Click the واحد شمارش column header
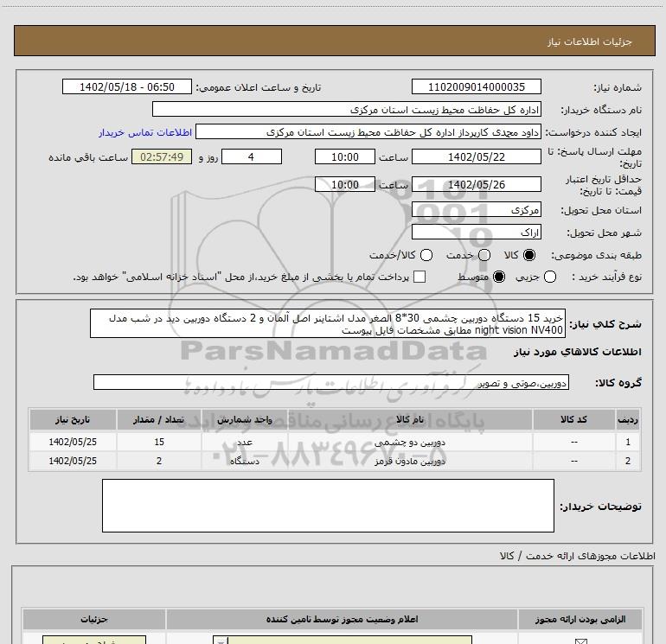This screenshot has height=644, width=666. pyautogui.click(x=245, y=419)
